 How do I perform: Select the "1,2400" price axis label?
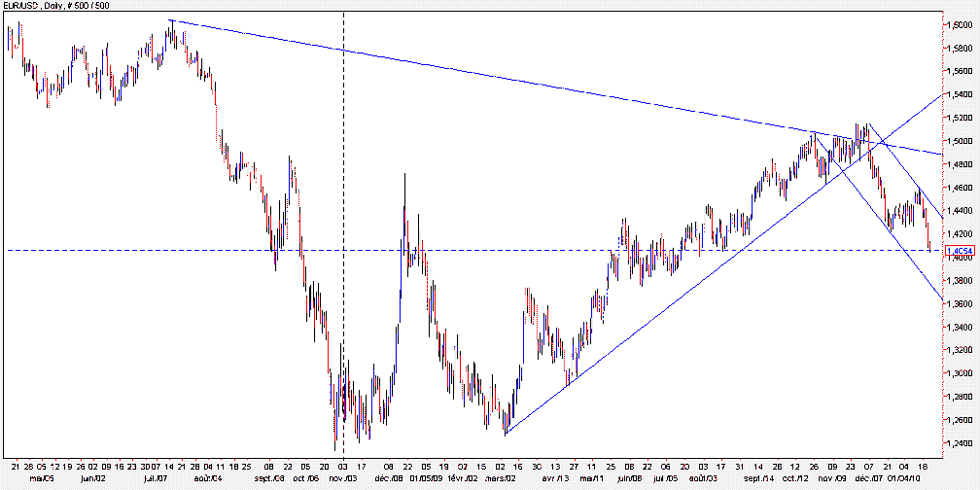coord(960,443)
